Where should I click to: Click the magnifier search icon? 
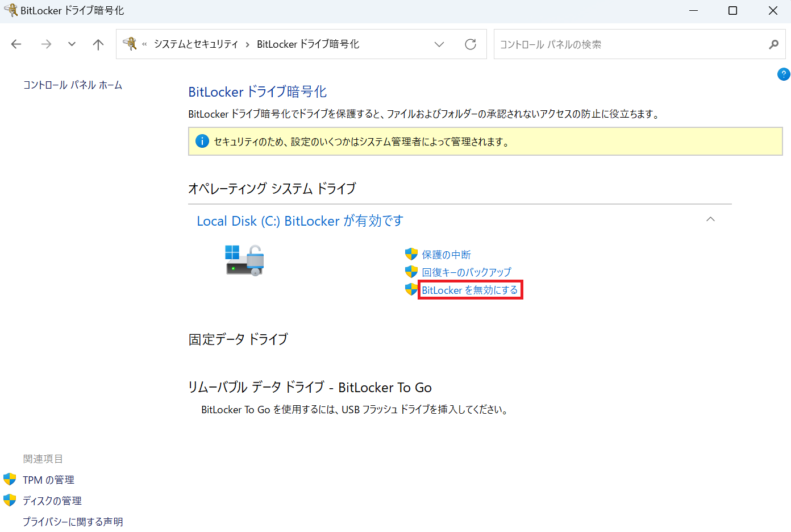pos(773,44)
